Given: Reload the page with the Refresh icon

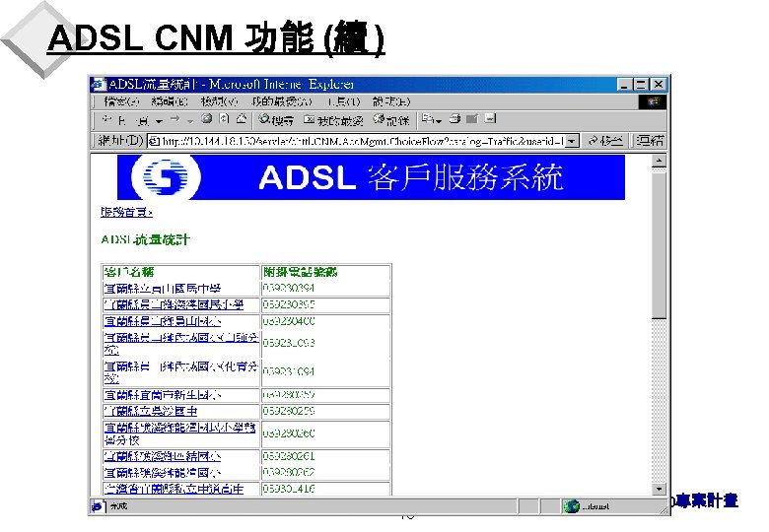Looking at the screenshot, I should [224, 119].
